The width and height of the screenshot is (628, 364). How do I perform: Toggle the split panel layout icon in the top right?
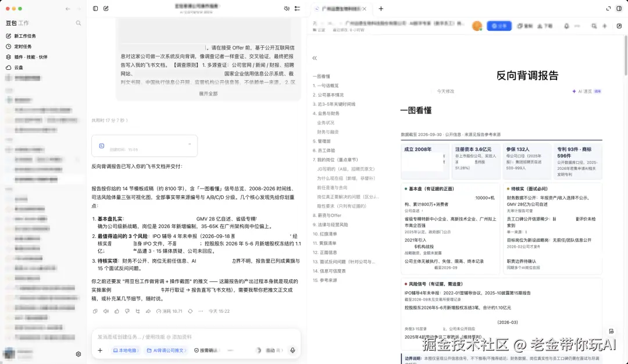619,8
